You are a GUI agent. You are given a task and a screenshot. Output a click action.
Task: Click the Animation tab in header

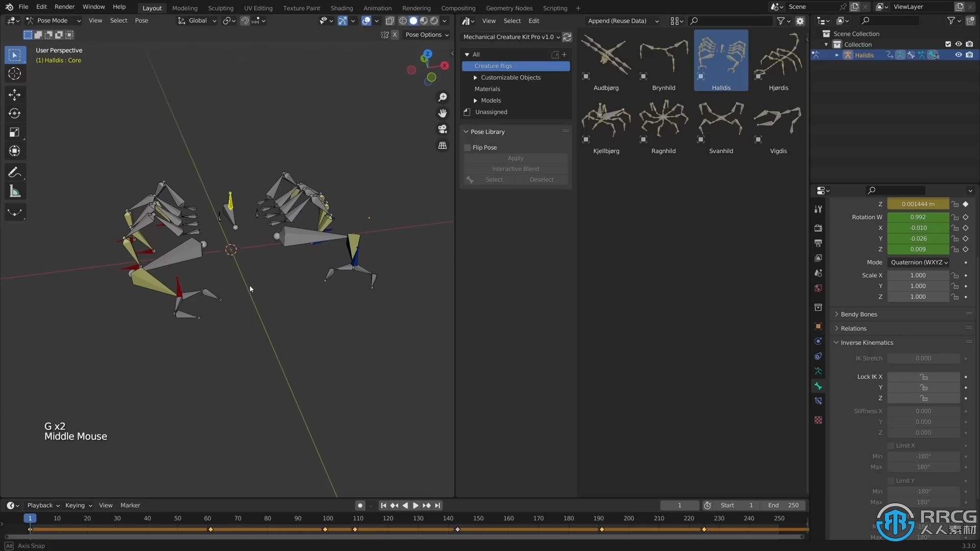(377, 8)
